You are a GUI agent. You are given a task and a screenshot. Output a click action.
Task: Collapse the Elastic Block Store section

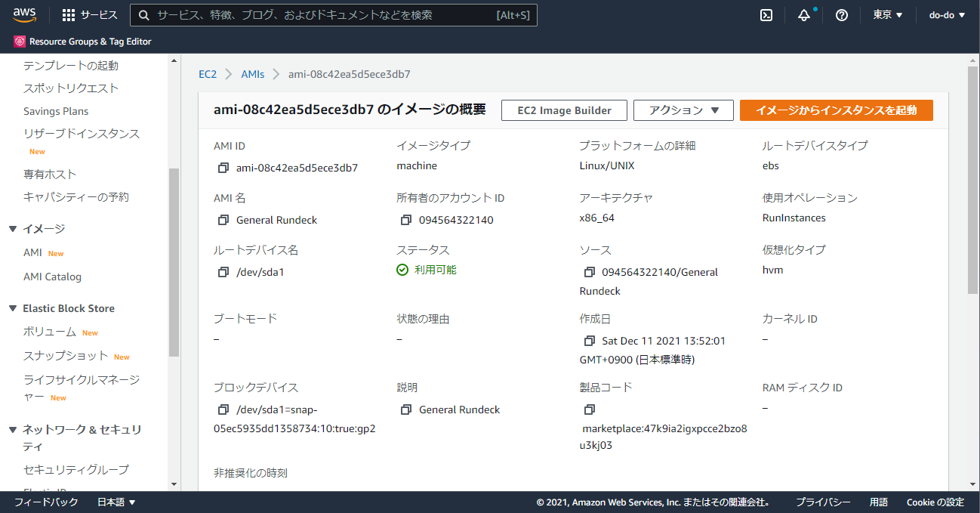click(13, 308)
